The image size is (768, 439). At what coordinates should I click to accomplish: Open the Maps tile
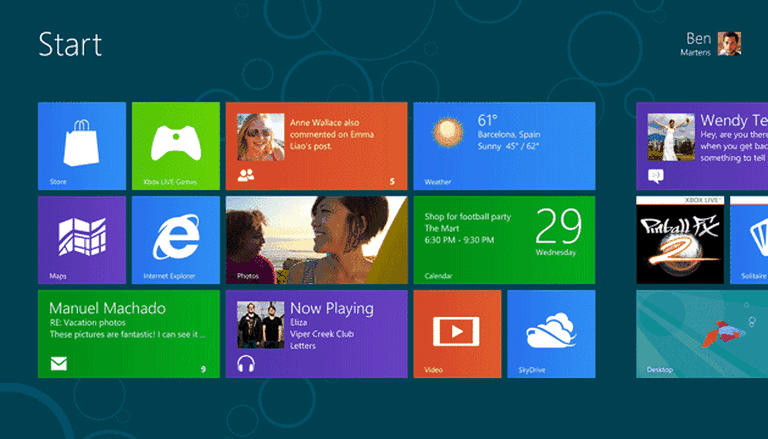[x=82, y=240]
